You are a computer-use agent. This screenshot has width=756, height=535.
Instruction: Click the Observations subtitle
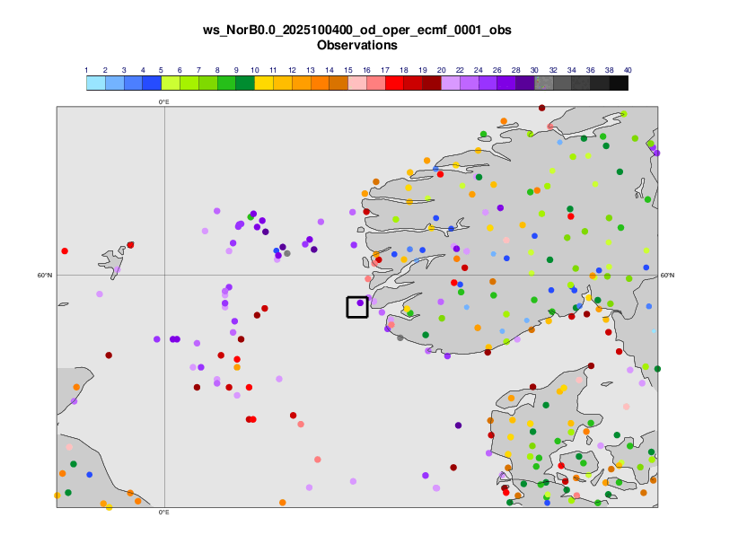click(x=357, y=45)
